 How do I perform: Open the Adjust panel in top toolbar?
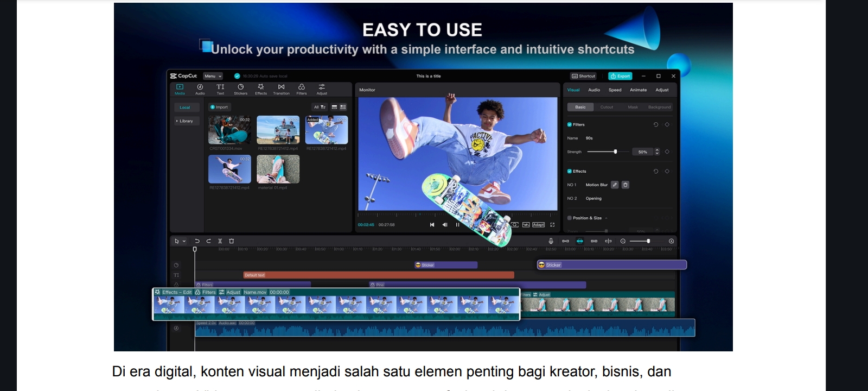(x=322, y=89)
